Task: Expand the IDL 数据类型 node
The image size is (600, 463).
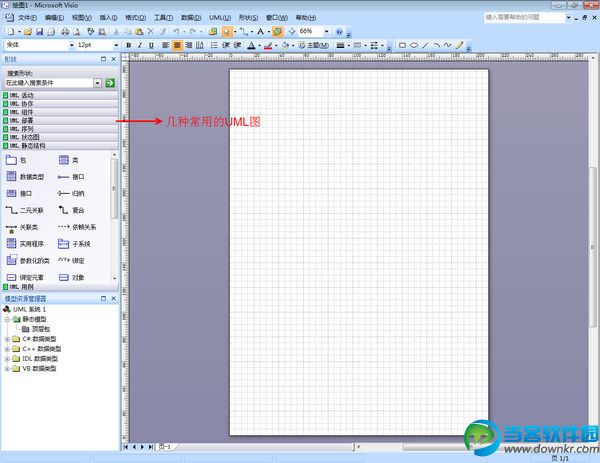Action: point(7,359)
